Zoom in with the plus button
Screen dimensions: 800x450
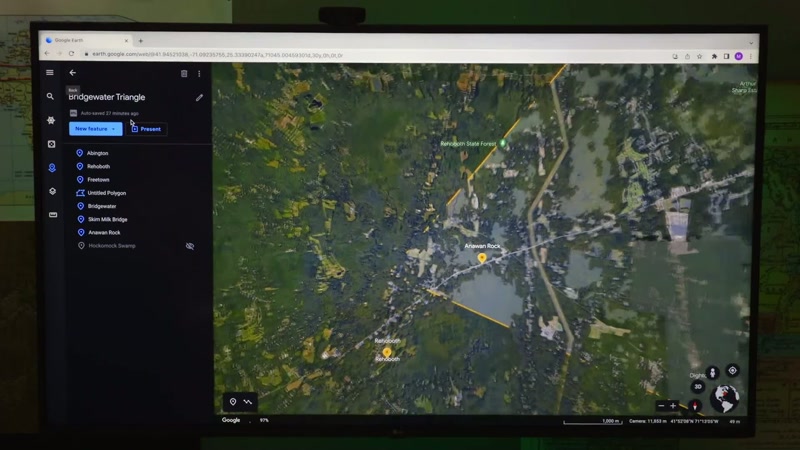(x=673, y=406)
